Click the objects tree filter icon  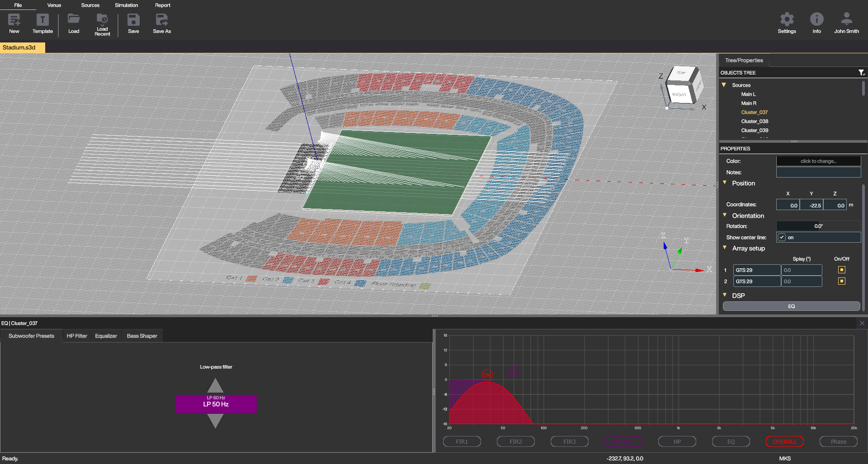[x=861, y=73]
